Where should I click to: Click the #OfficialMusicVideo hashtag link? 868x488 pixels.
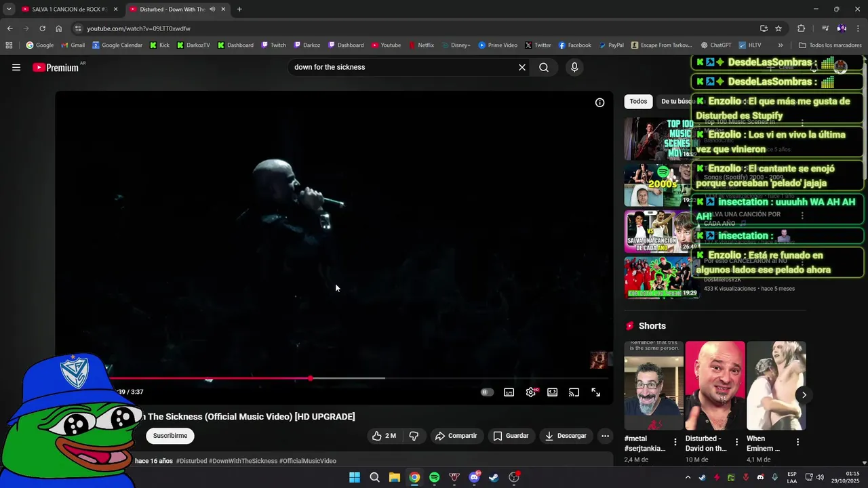point(308,461)
